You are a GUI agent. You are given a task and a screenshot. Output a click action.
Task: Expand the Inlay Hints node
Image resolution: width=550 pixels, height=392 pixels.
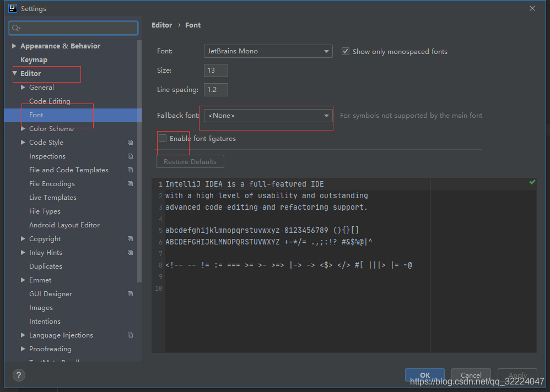23,252
